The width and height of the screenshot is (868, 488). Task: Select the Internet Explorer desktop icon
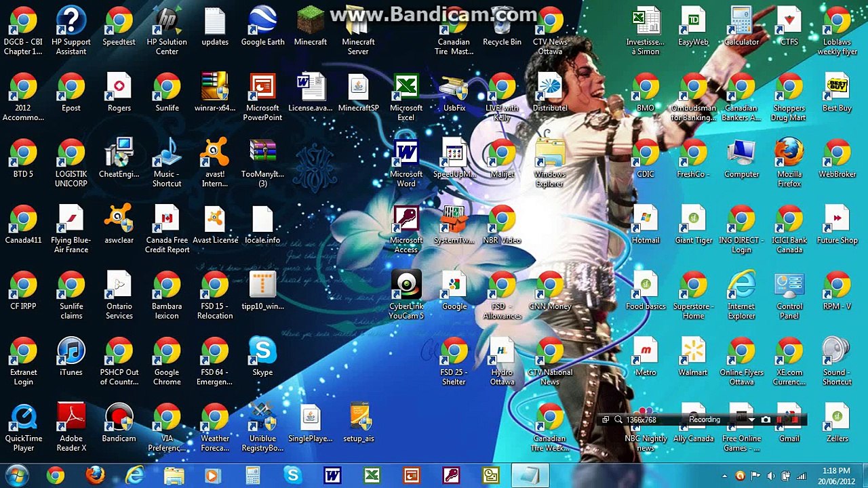click(741, 296)
